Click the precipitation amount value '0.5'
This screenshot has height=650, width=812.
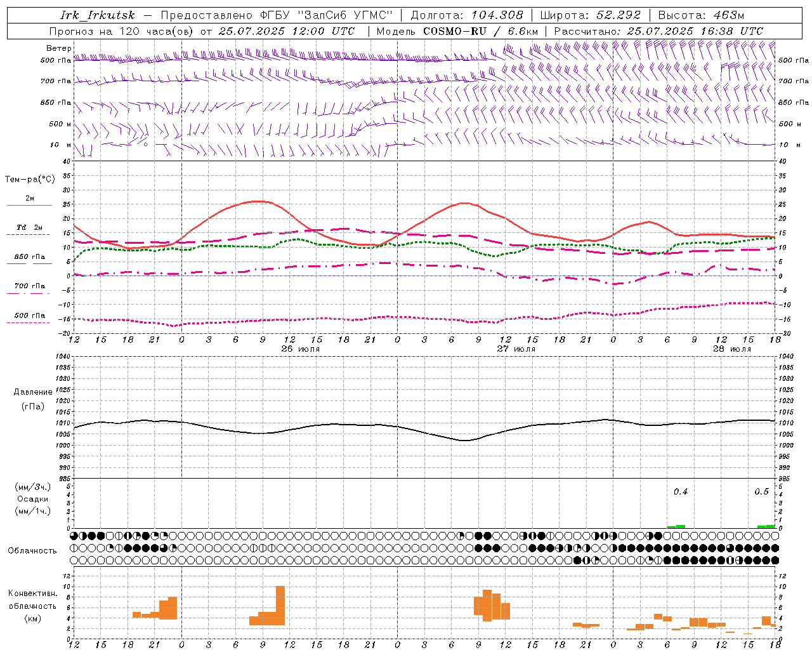(761, 492)
